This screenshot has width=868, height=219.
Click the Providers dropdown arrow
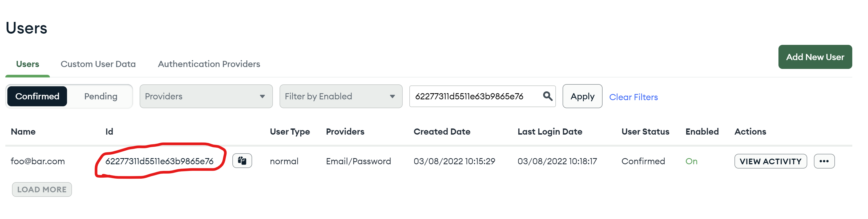coord(262,96)
